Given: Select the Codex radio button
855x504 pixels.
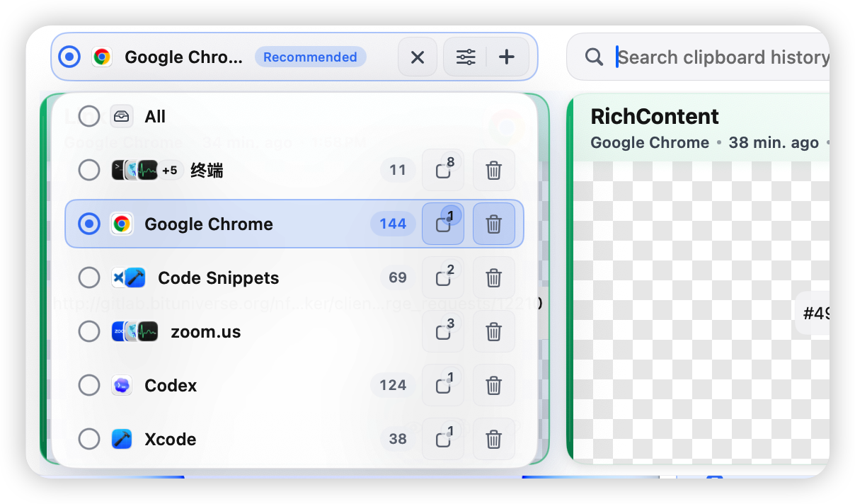Looking at the screenshot, I should [88, 385].
